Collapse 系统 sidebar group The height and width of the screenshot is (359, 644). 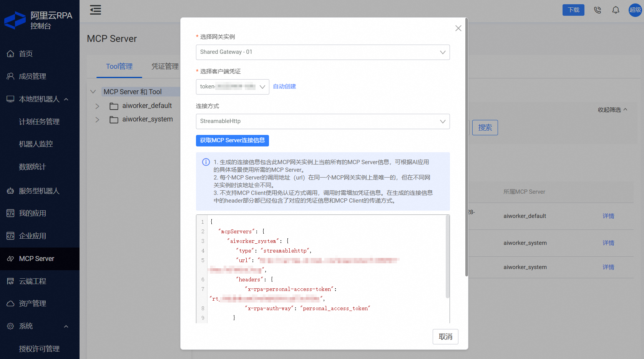tap(40, 326)
